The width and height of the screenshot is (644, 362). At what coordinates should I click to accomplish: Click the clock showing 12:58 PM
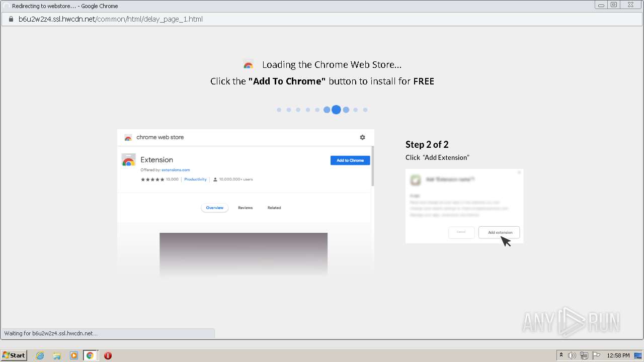[x=618, y=355]
